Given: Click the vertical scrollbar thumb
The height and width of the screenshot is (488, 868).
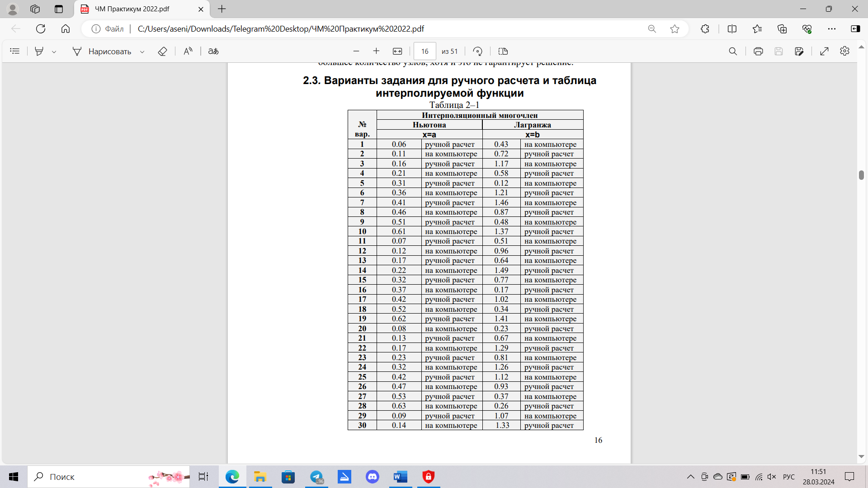Looking at the screenshot, I should (x=861, y=175).
